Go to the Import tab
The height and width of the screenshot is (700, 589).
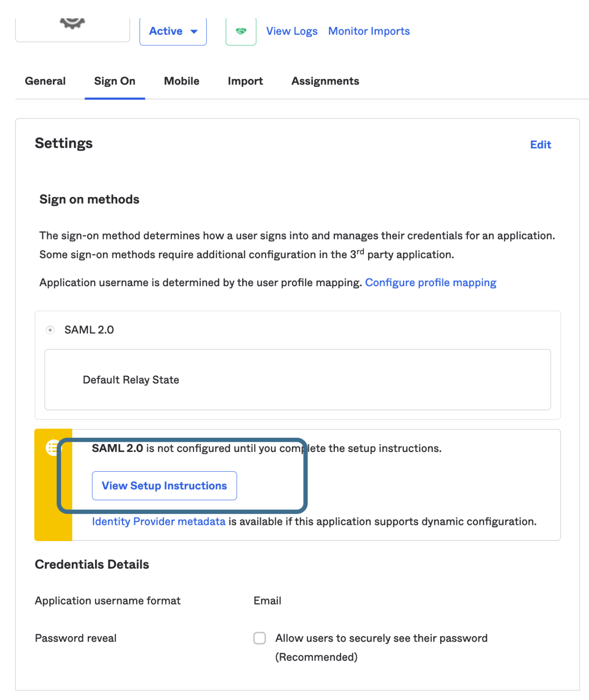tap(245, 81)
